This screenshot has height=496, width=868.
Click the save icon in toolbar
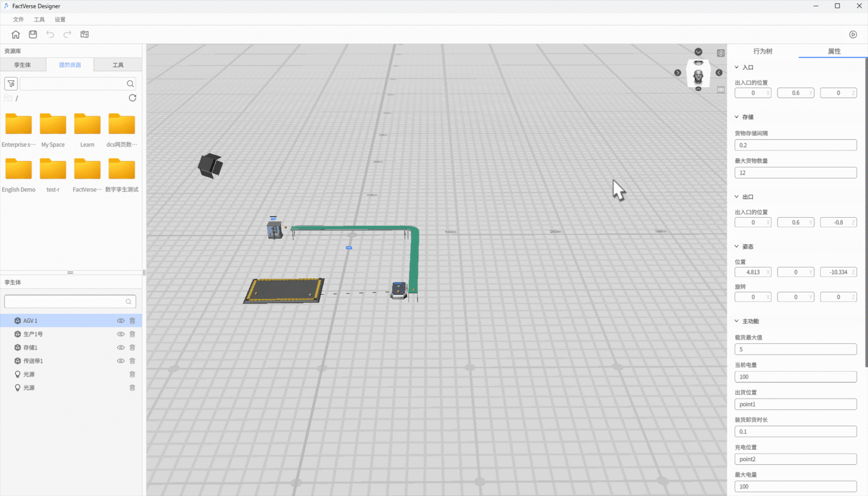(33, 34)
